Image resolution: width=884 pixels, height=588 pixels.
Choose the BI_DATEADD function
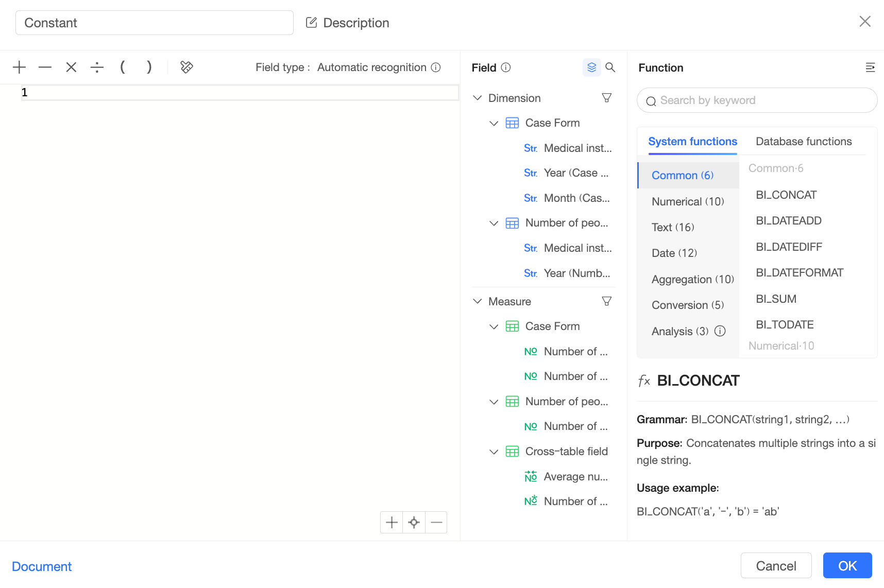coord(789,221)
